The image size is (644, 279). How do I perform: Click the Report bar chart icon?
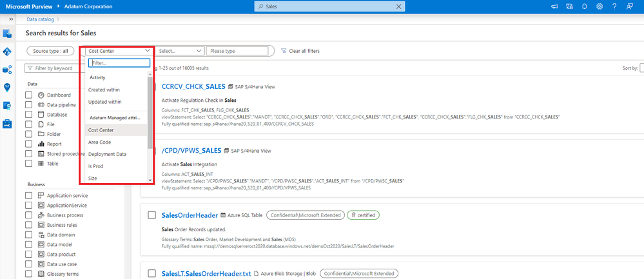click(41, 144)
